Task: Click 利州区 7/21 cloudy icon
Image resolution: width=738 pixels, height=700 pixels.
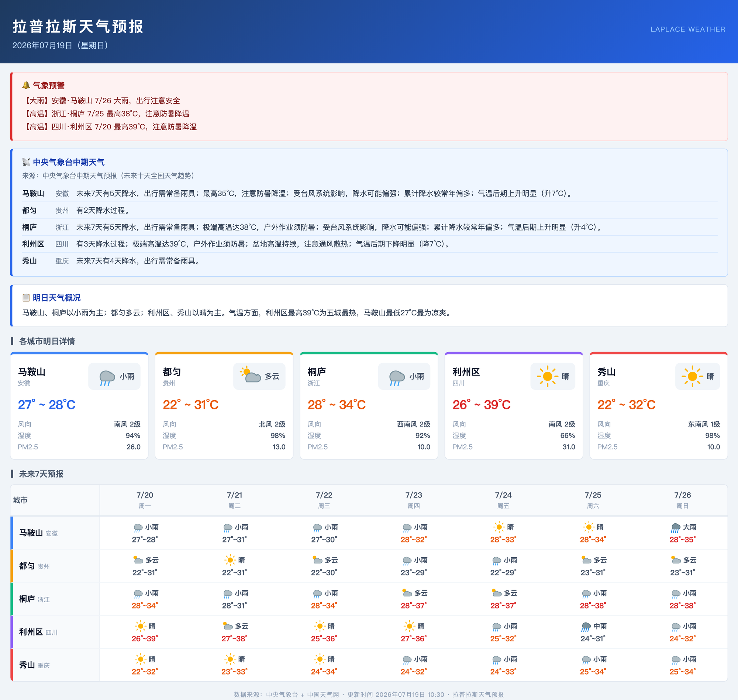Action: [228, 626]
